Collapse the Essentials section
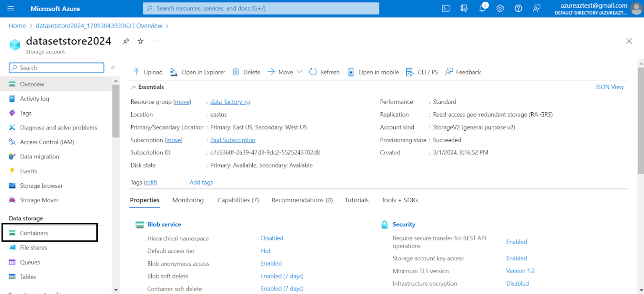The width and height of the screenshot is (644, 294). (x=147, y=87)
